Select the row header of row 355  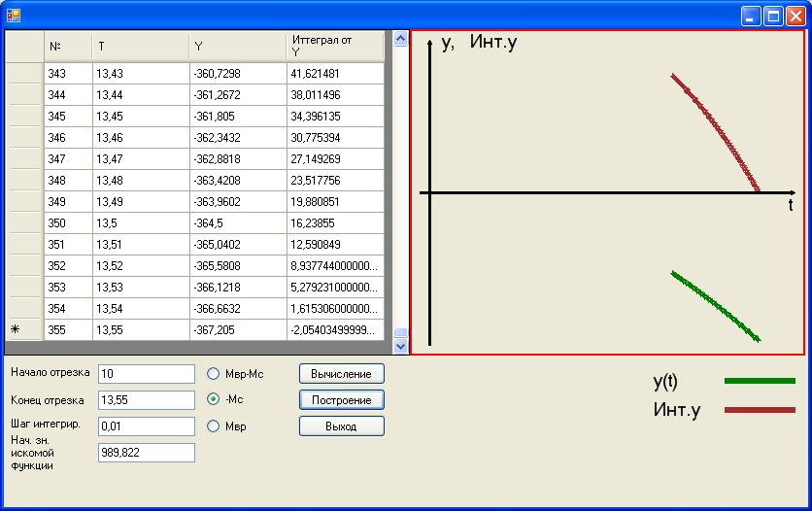pos(24,329)
